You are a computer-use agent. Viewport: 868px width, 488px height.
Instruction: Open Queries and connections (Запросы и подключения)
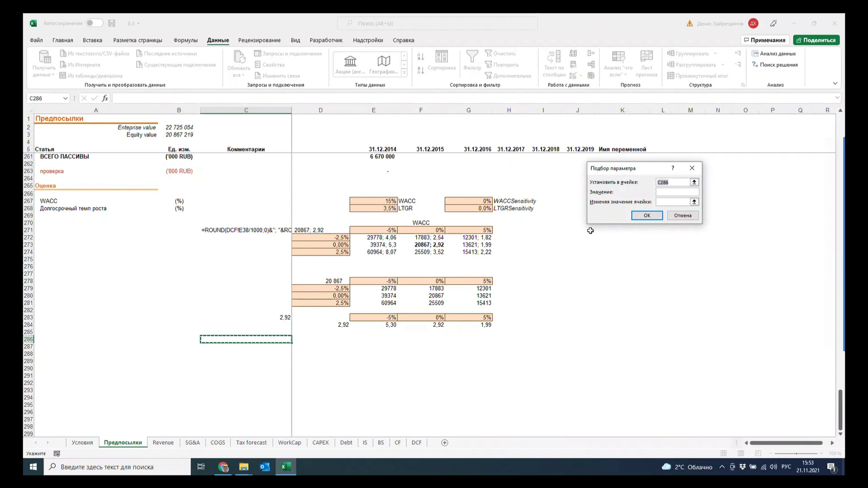[x=288, y=53]
